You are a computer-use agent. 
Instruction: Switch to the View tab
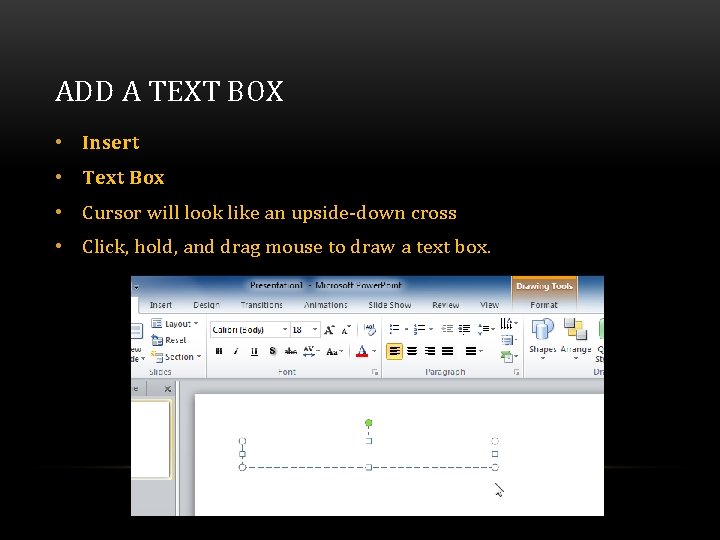(489, 305)
